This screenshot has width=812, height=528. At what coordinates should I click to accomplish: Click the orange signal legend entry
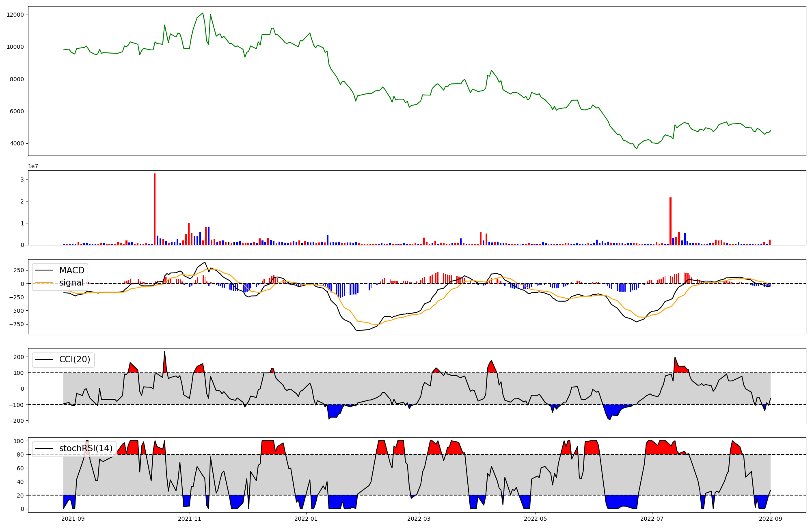(71, 283)
